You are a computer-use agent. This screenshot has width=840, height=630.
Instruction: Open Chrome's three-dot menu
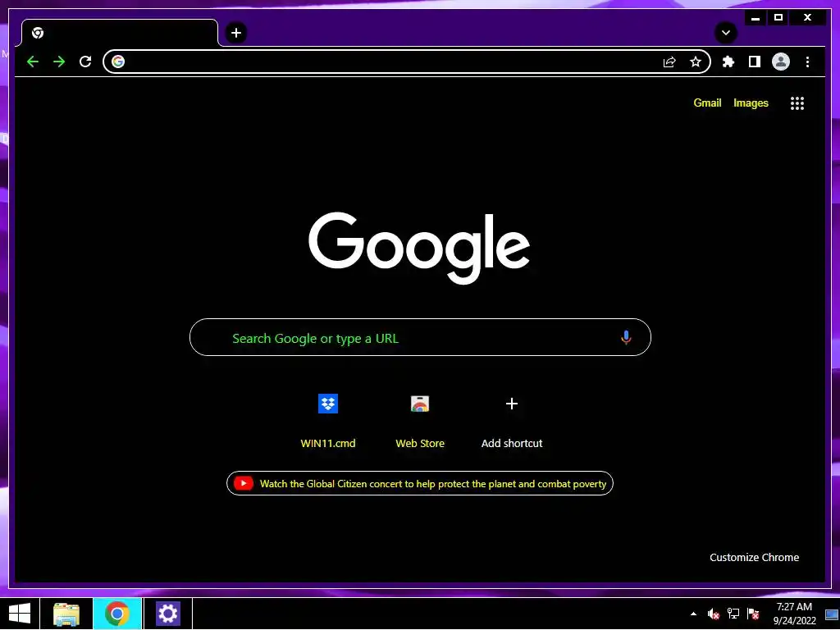click(807, 62)
